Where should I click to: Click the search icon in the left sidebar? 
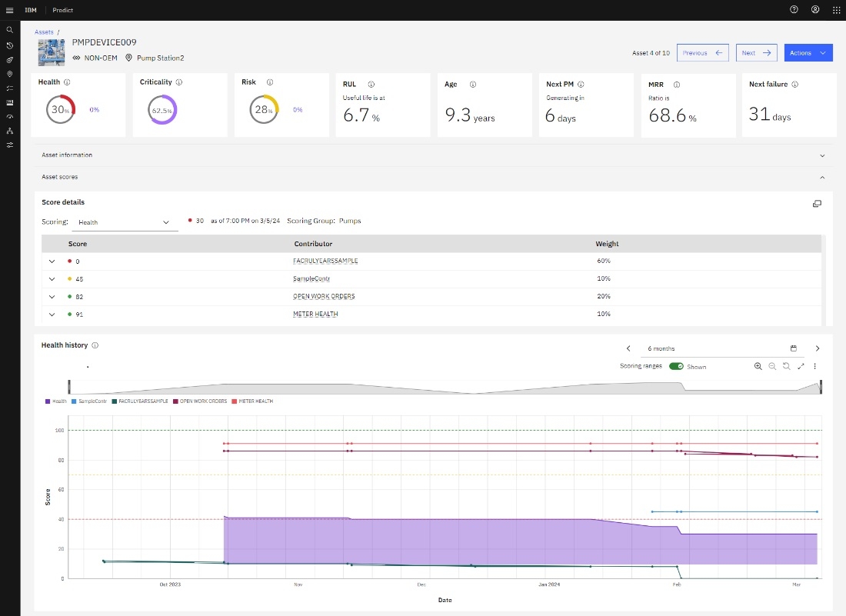pos(9,30)
